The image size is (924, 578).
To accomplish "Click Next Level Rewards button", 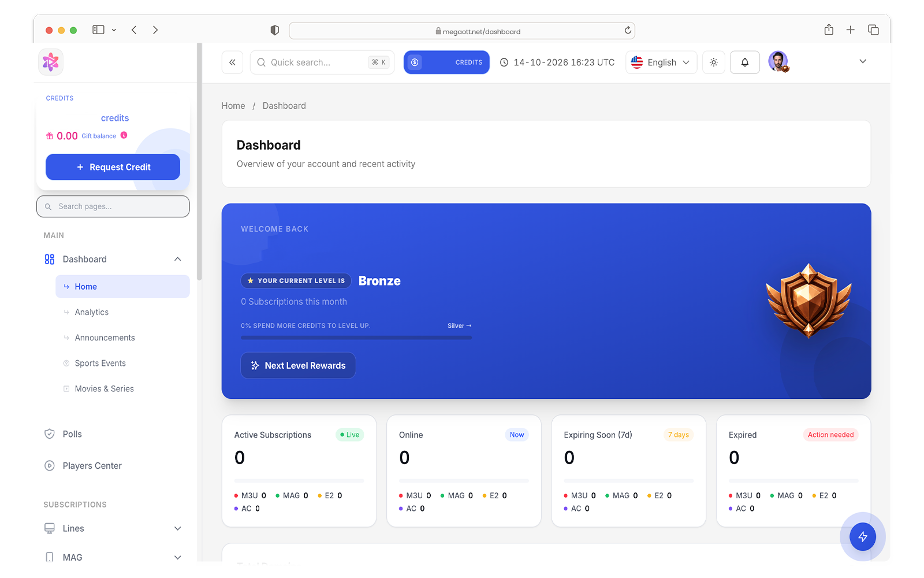I will pyautogui.click(x=298, y=365).
